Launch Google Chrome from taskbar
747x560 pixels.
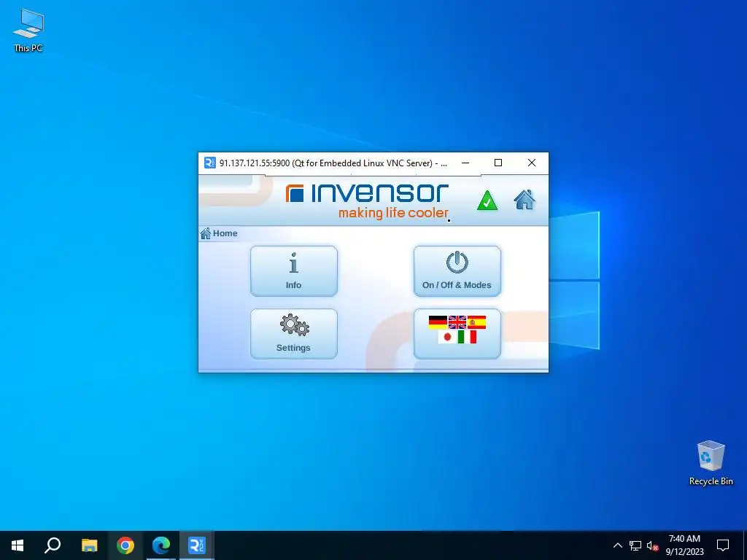tap(125, 545)
